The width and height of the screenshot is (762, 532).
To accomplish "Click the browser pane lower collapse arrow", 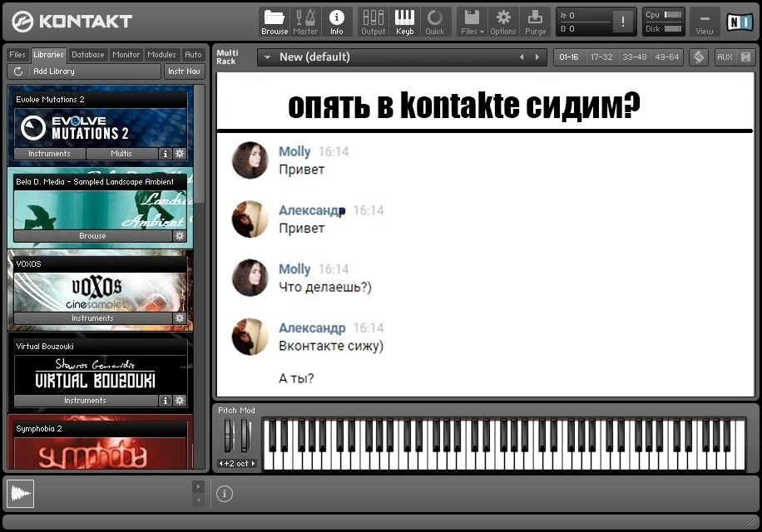I will point(198,500).
